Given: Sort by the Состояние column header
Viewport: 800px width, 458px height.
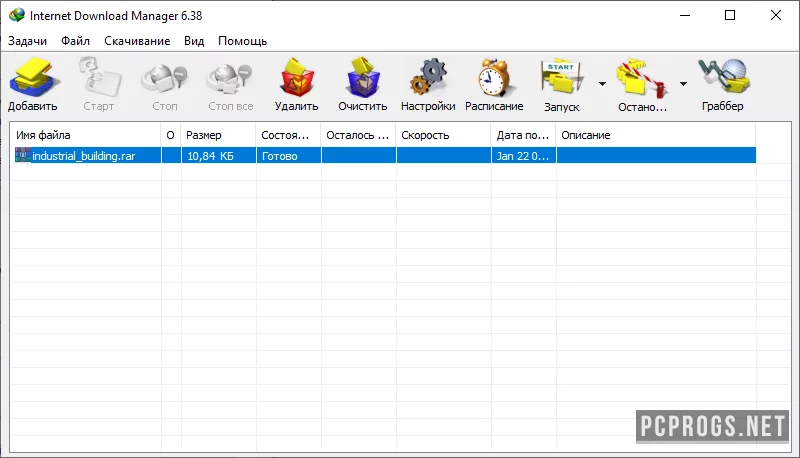Looking at the screenshot, I should [x=288, y=135].
